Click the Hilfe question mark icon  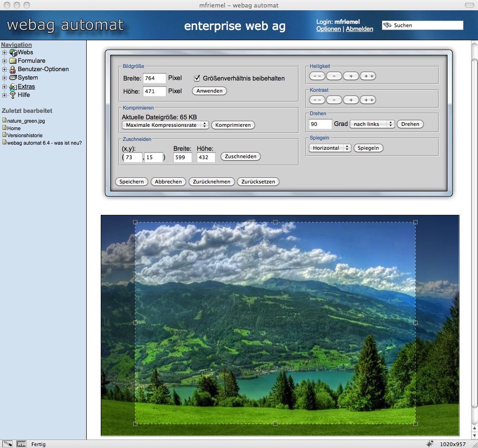13,95
